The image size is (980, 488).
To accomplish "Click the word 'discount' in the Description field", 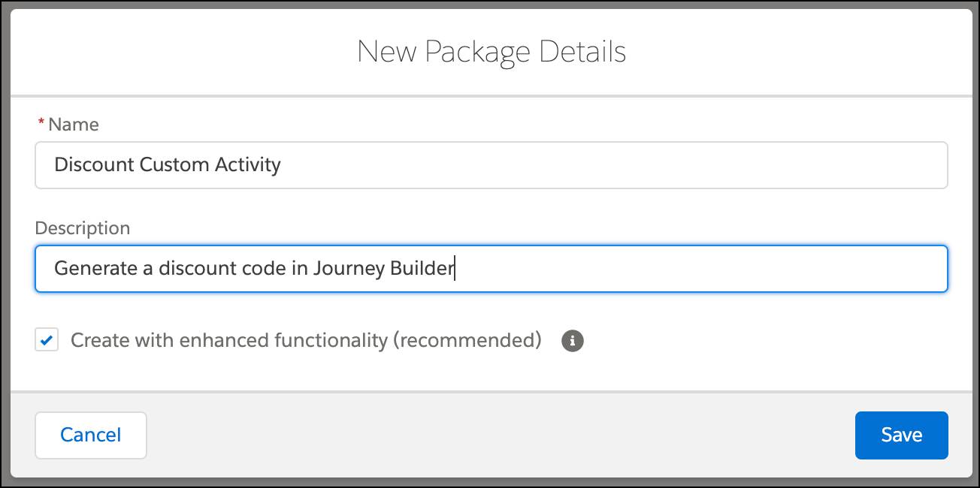I will pos(197,268).
